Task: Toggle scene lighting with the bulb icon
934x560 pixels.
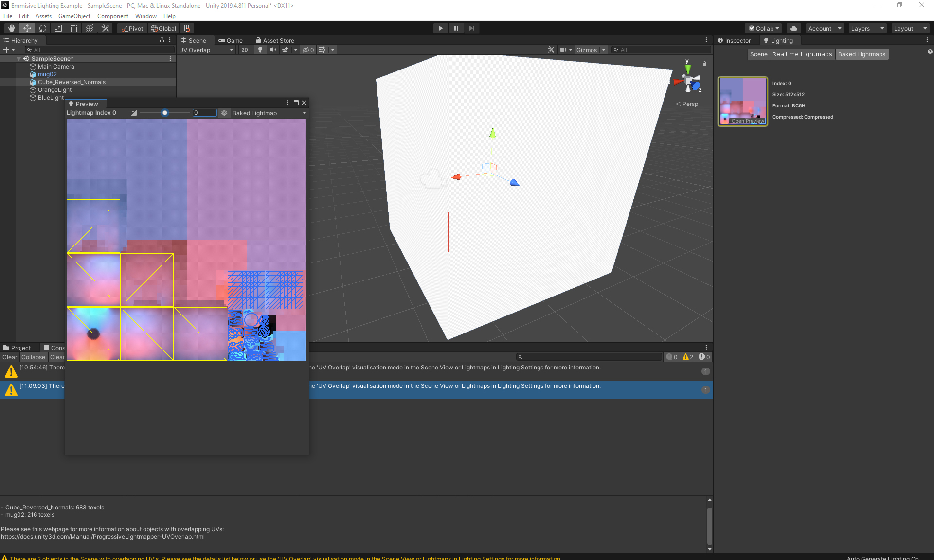Action: pyautogui.click(x=260, y=50)
